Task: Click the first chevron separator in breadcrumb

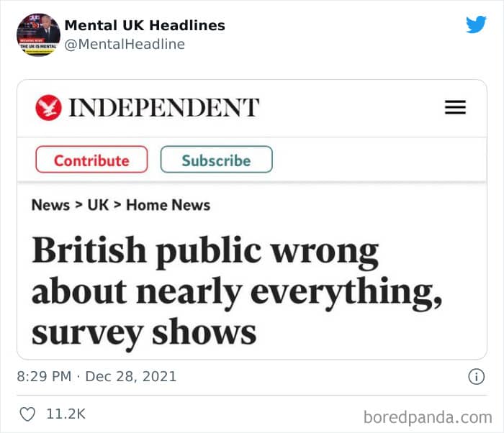Action: click(x=78, y=204)
